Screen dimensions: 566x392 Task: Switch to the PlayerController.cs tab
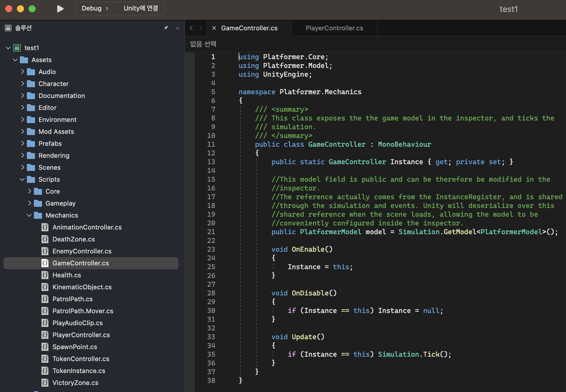coord(334,28)
